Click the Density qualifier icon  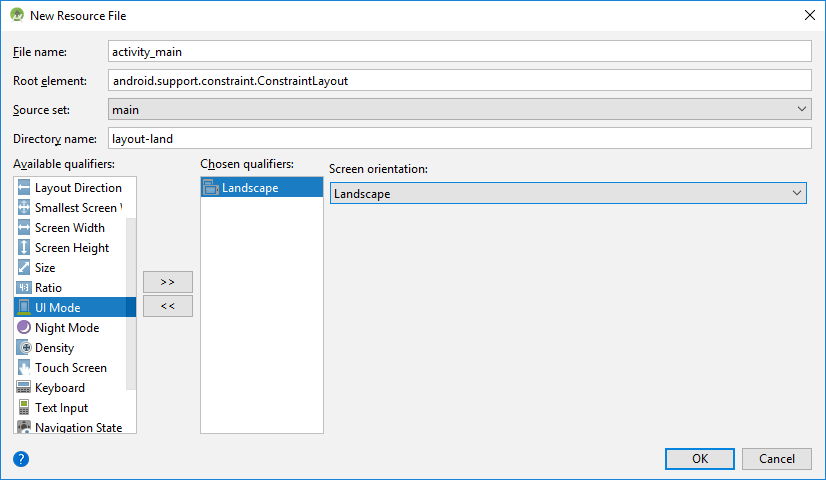pyautogui.click(x=24, y=348)
